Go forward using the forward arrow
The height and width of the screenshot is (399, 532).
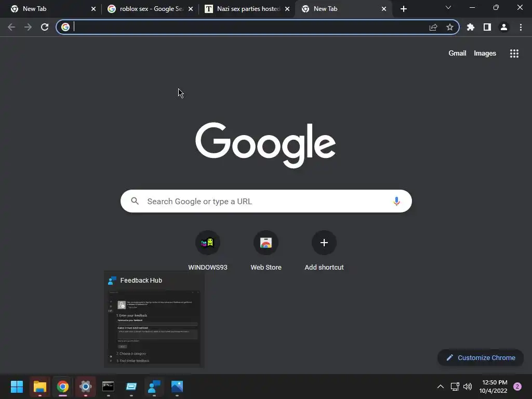pyautogui.click(x=28, y=27)
